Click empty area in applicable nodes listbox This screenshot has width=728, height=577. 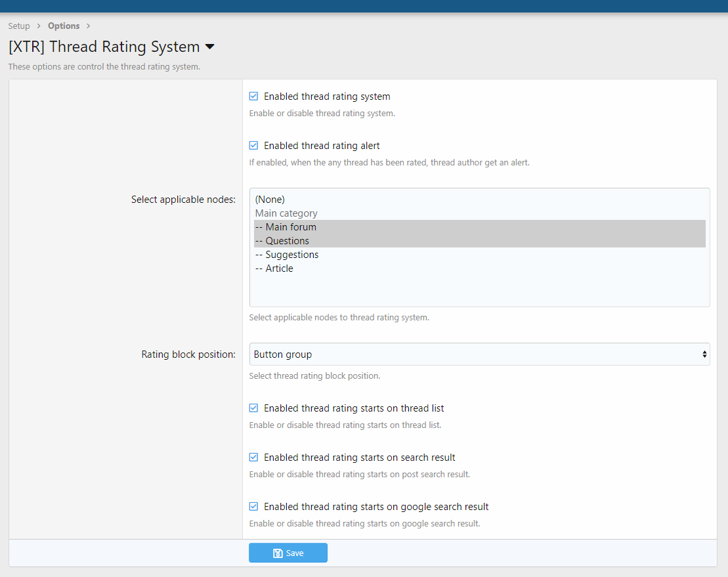click(479, 291)
